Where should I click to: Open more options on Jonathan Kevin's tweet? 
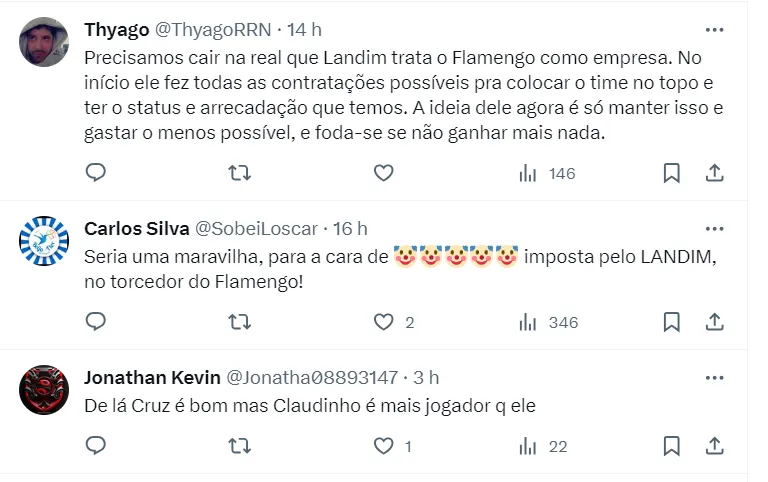click(714, 377)
